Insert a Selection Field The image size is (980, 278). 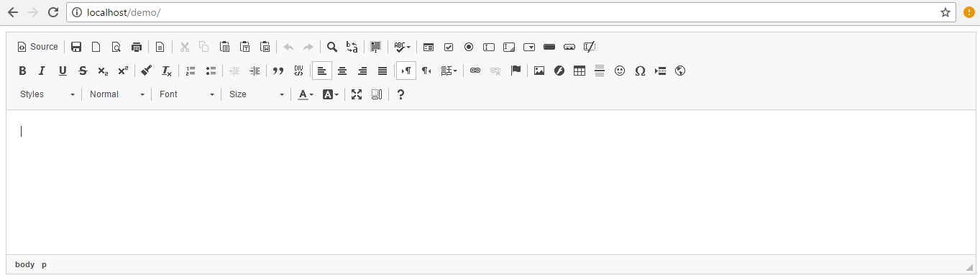(x=529, y=47)
